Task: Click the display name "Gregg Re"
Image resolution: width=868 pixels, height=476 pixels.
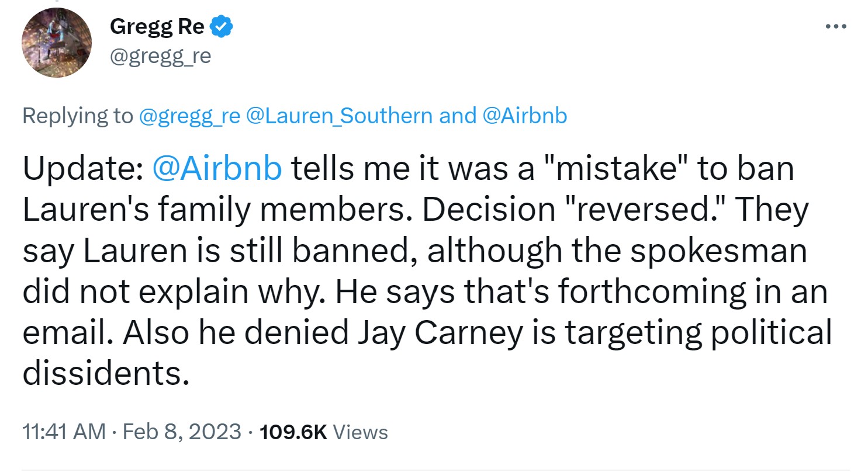Action: click(x=157, y=27)
